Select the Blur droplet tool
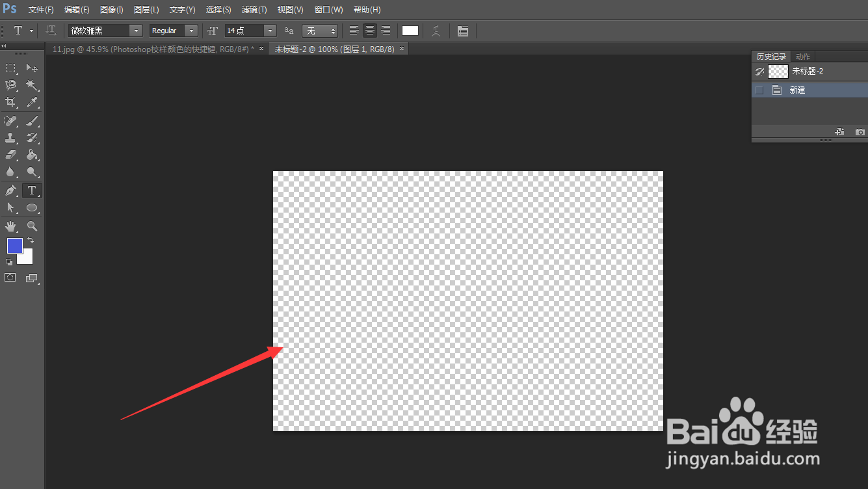 pyautogui.click(x=10, y=172)
